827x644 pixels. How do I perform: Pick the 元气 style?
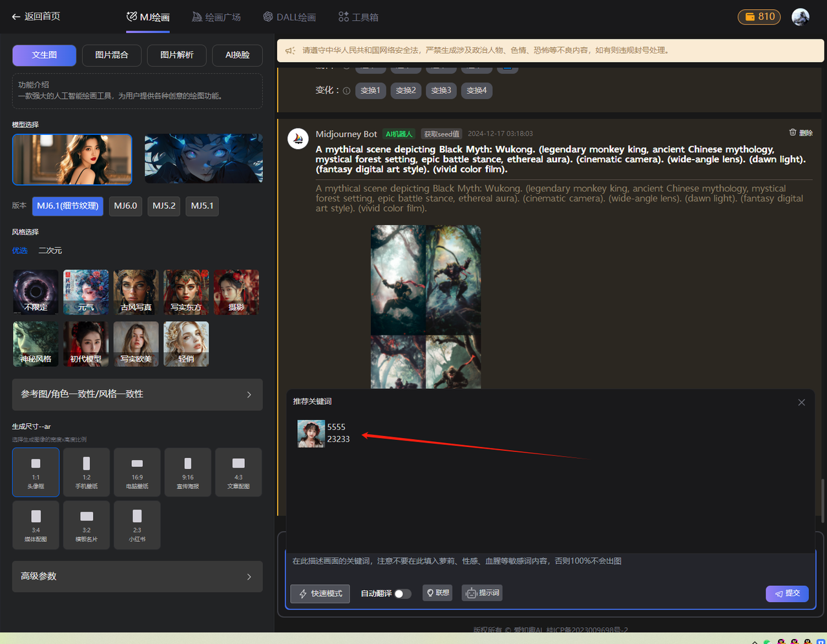tap(86, 292)
